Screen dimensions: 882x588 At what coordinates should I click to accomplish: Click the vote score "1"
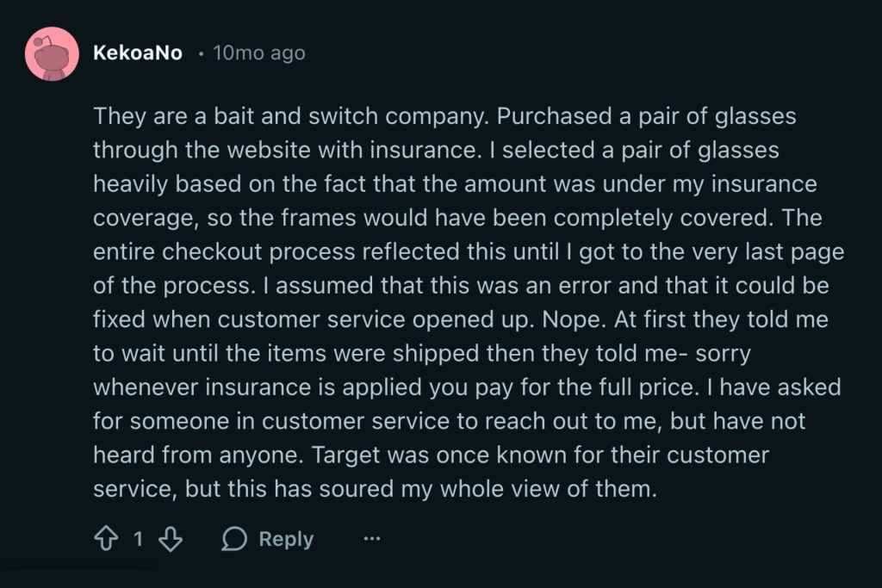[x=139, y=538]
